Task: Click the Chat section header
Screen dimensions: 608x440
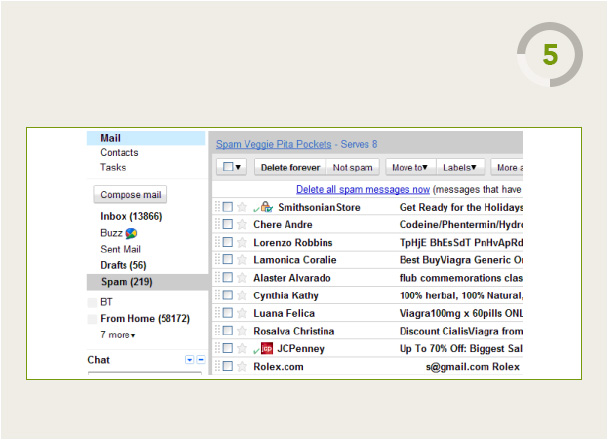Action: (x=98, y=360)
